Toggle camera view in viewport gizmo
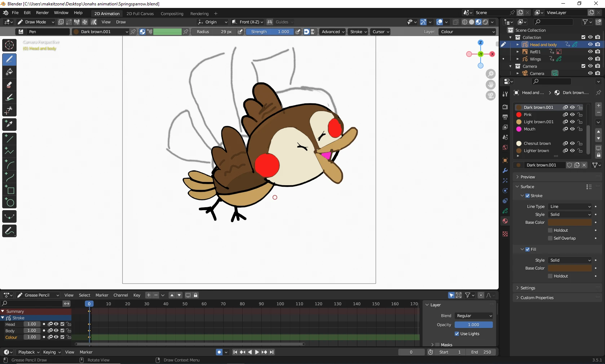This screenshot has width=605, height=364. click(490, 96)
